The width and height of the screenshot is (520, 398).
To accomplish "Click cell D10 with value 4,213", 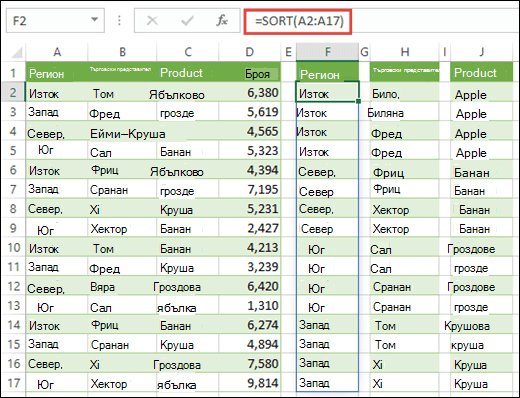I will click(249, 247).
